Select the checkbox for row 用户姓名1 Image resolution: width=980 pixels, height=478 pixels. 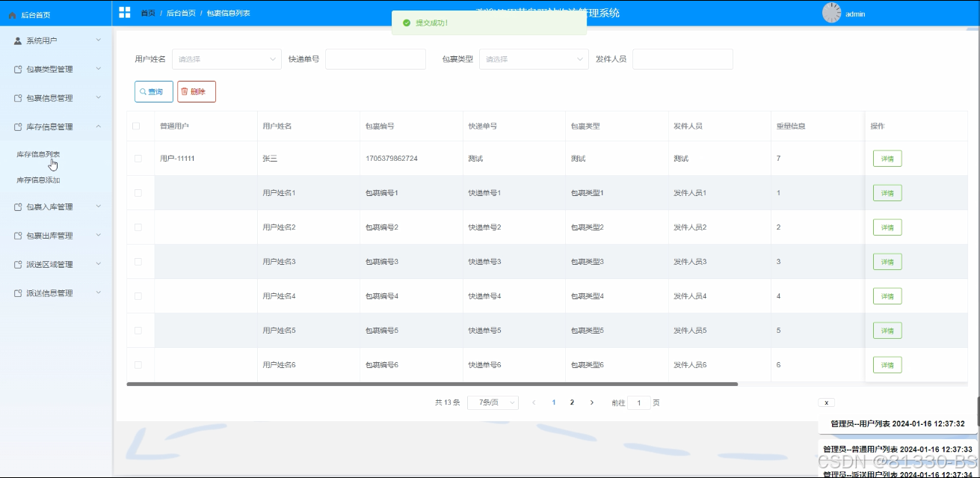tap(138, 193)
